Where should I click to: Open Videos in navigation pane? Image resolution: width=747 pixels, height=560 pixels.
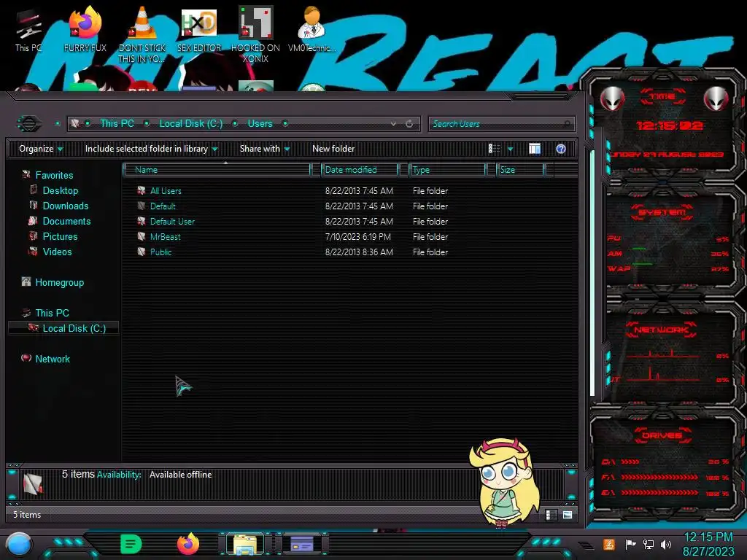coord(57,252)
